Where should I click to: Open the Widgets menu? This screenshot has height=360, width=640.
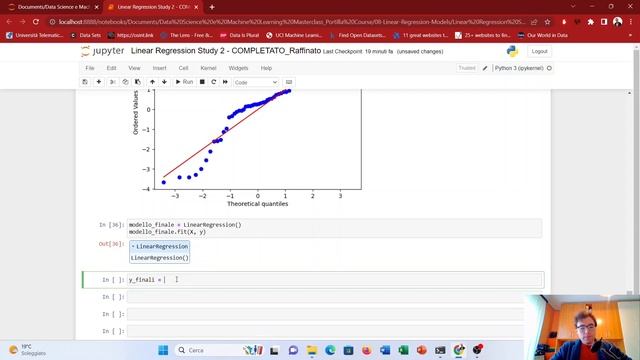238,68
